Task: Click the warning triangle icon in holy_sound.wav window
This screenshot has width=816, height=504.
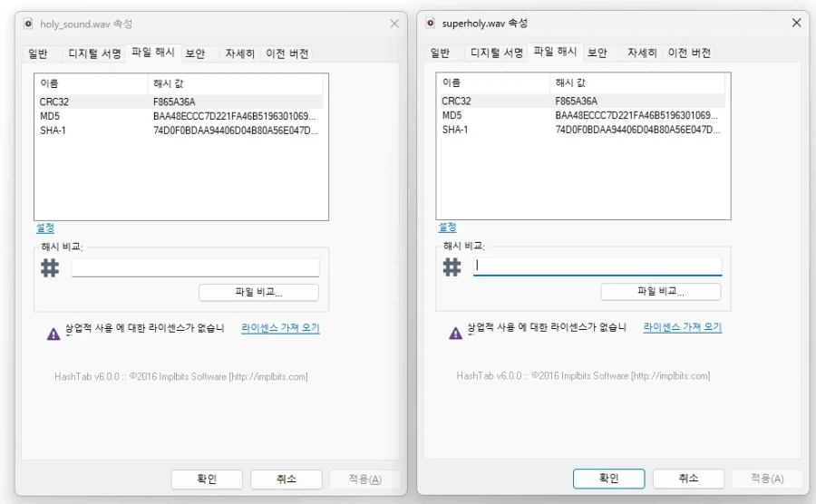Action: [x=53, y=334]
